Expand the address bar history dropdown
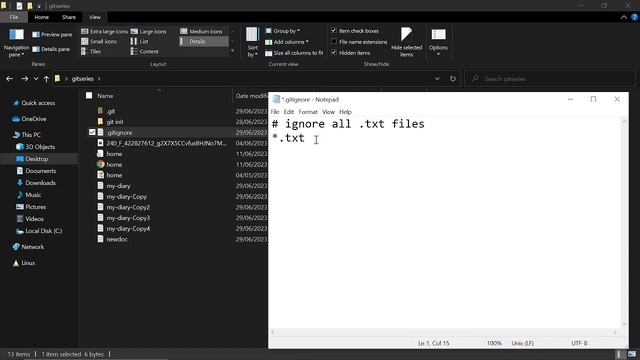 pos(437,79)
